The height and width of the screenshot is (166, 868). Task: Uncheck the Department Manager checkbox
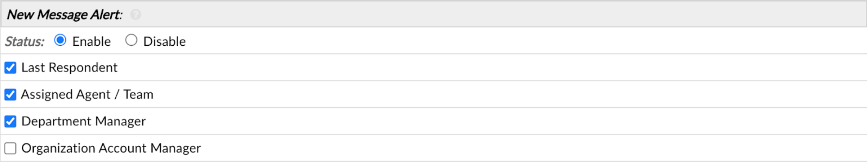(10, 121)
